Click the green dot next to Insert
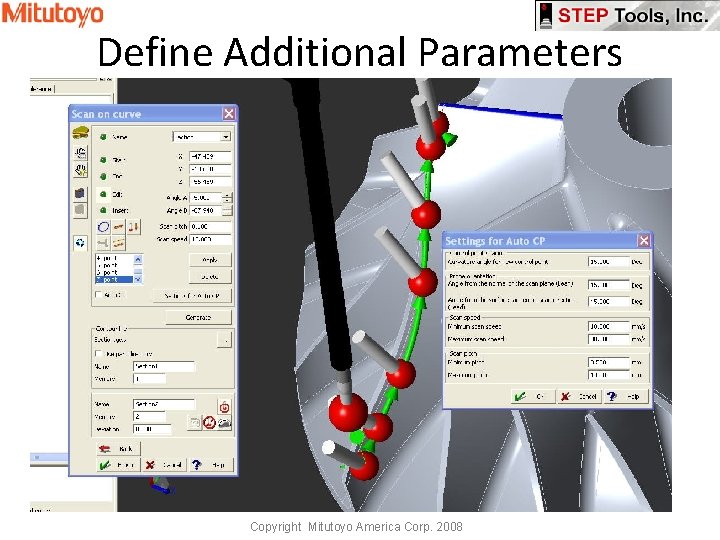Viewport: 720px width, 540px height. click(103, 210)
